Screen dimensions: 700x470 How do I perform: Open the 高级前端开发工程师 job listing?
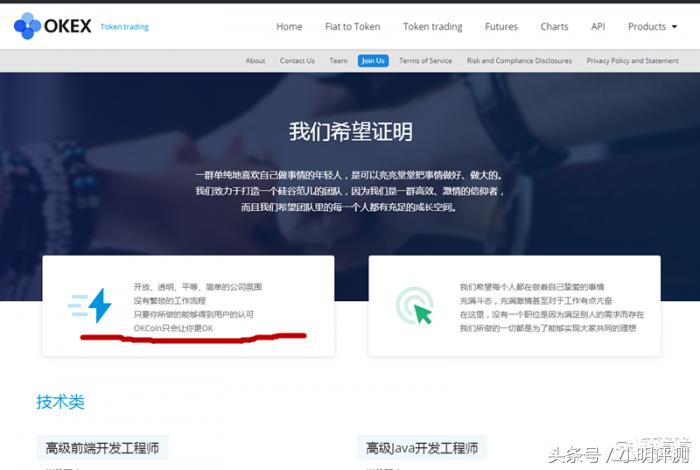click(102, 448)
